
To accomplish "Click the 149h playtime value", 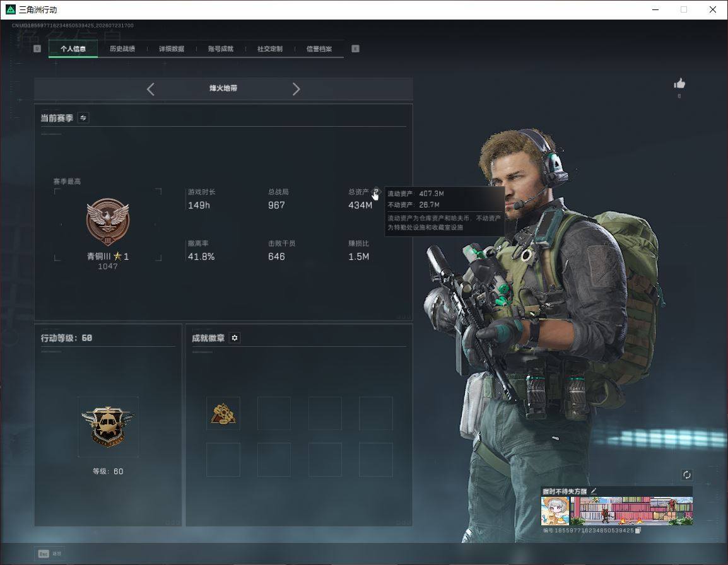I will (x=199, y=205).
